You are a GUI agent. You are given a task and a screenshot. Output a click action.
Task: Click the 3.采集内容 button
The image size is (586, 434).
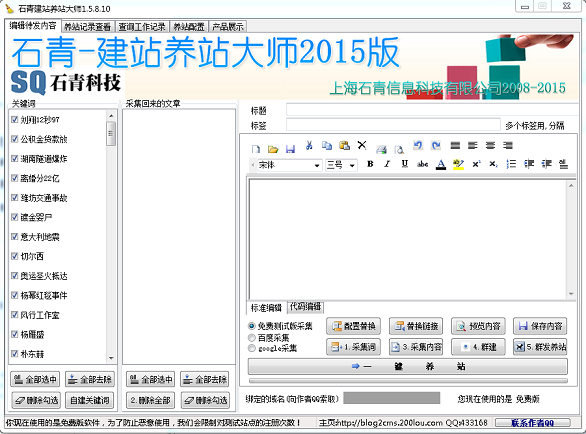point(416,347)
